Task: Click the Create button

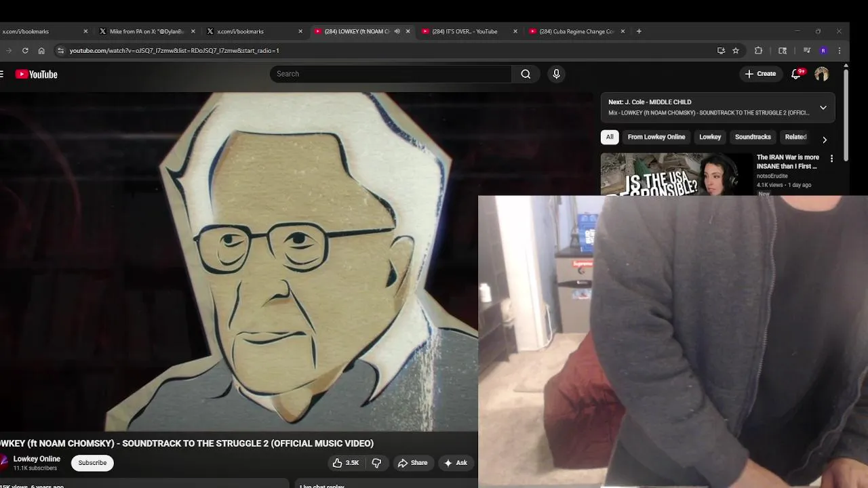Action: 760,74
